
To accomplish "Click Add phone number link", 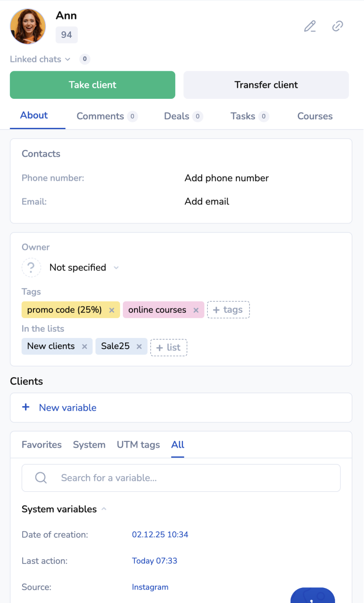I will [x=226, y=178].
